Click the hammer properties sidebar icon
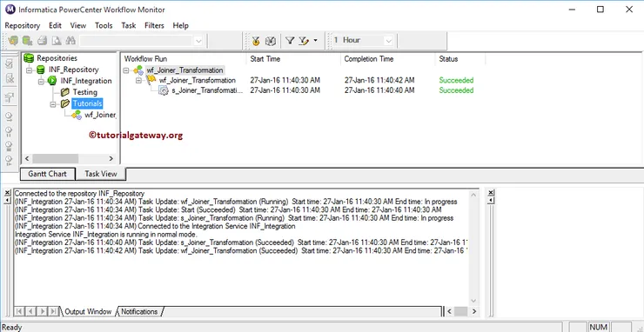 coord(9,97)
